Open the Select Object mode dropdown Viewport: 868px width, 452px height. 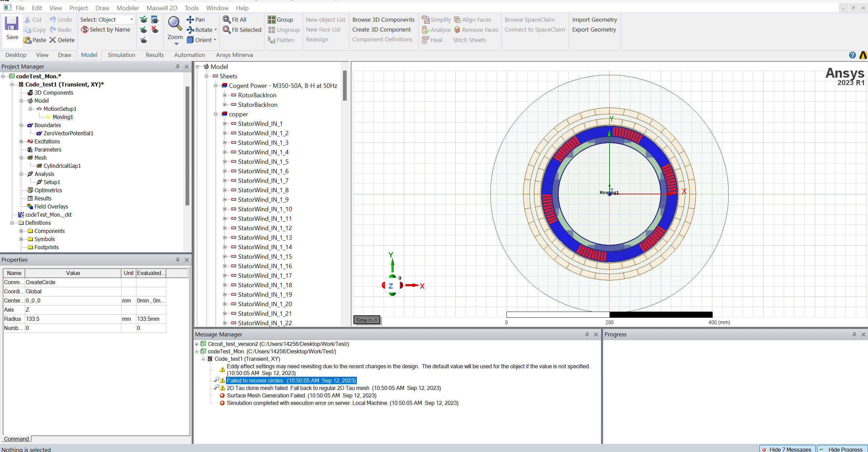132,20
